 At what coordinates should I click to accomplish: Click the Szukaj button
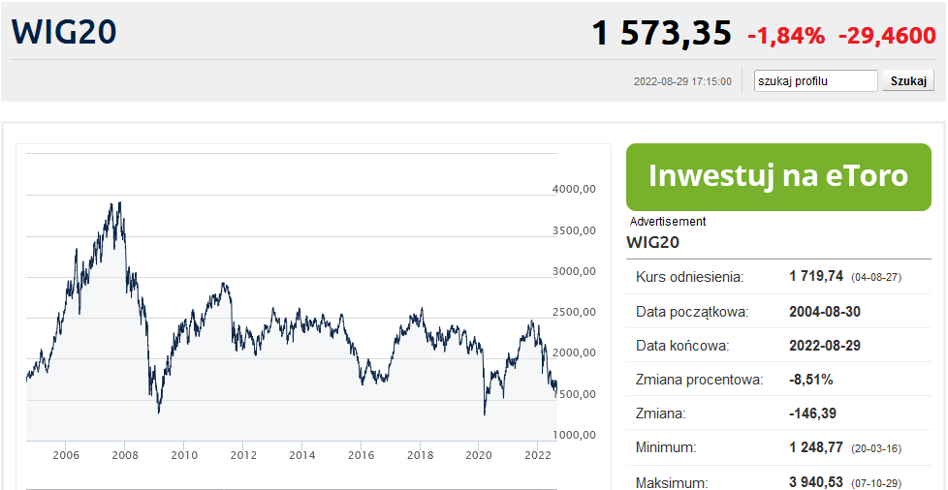coord(908,81)
